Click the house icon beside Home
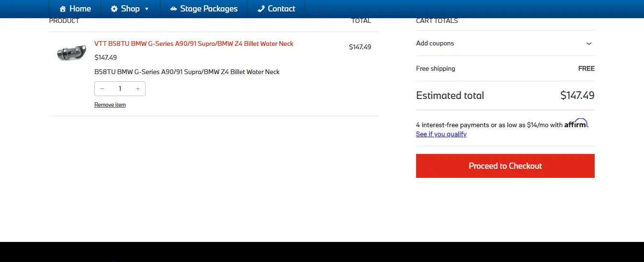Viewport: 644px width, 262px height. [x=63, y=9]
